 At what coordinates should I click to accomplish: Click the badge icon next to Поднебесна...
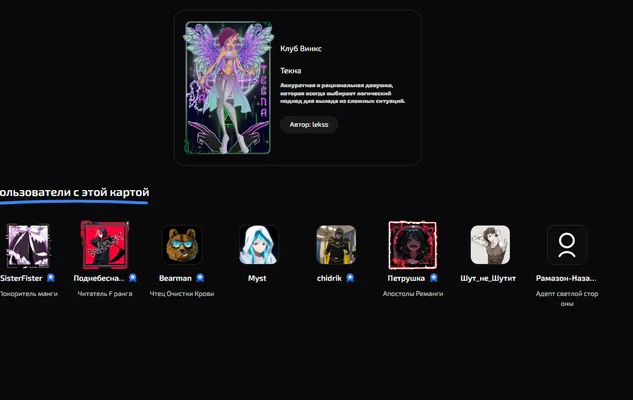133,278
